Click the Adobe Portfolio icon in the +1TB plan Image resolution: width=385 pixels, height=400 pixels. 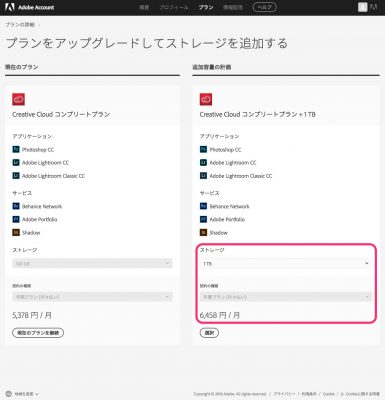(203, 219)
